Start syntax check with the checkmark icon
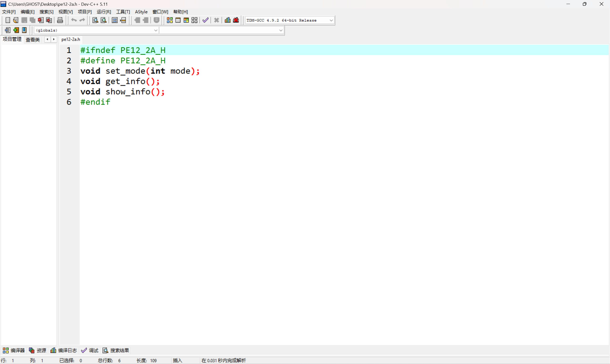This screenshot has height=364, width=610. point(205,20)
